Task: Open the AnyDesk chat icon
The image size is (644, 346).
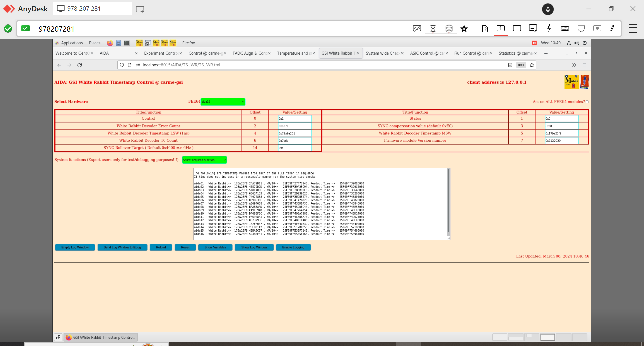Action: pyautogui.click(x=533, y=29)
